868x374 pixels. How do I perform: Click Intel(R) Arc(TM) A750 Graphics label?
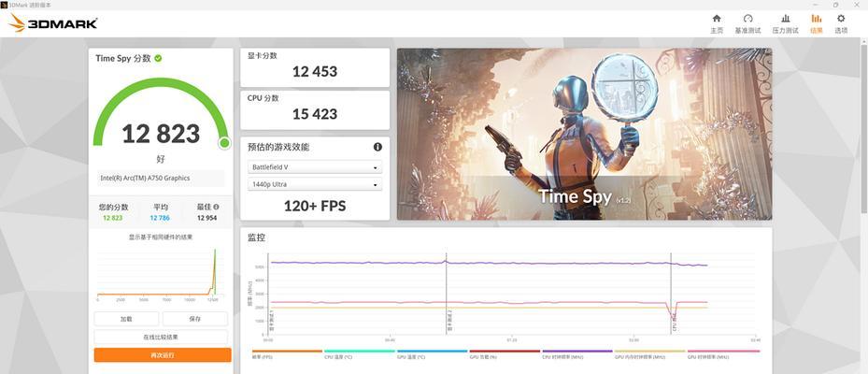click(x=145, y=179)
